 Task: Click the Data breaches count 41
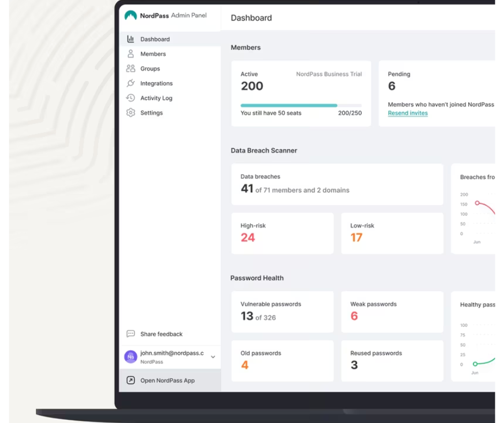(x=247, y=188)
